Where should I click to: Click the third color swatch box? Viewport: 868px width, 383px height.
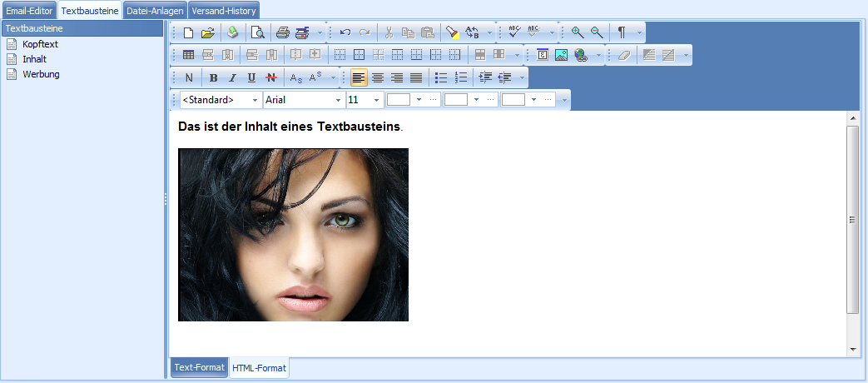click(x=513, y=100)
